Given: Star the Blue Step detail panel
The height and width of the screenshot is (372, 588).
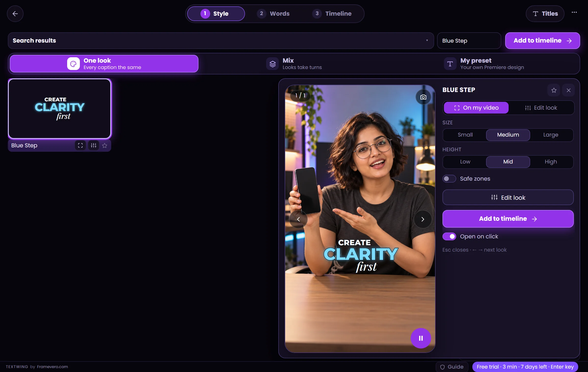Looking at the screenshot, I should (x=554, y=90).
